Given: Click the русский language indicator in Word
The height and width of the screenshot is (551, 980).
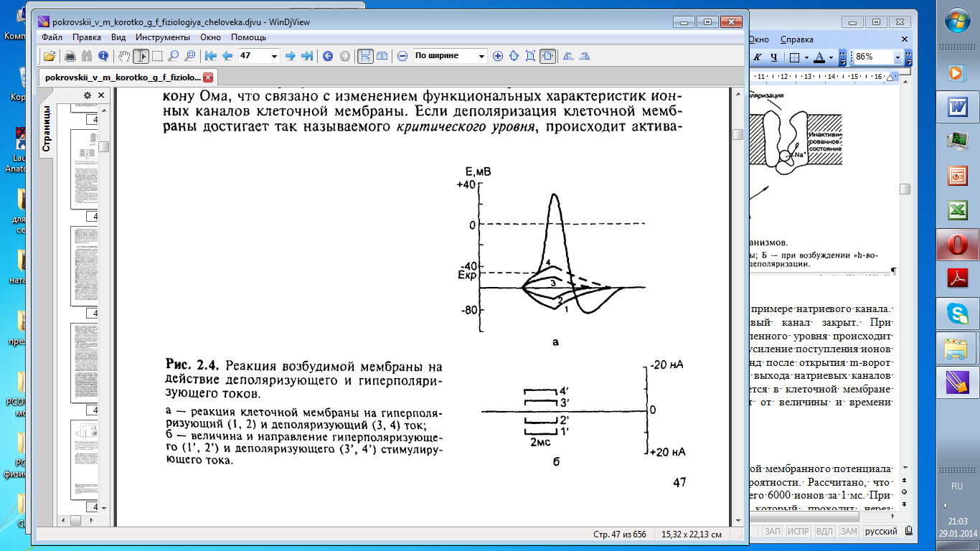Looking at the screenshot, I should coord(881,531).
